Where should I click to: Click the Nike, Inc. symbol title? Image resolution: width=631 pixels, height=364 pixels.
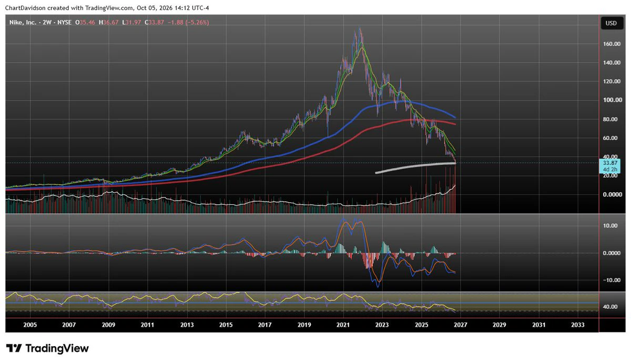coord(22,23)
